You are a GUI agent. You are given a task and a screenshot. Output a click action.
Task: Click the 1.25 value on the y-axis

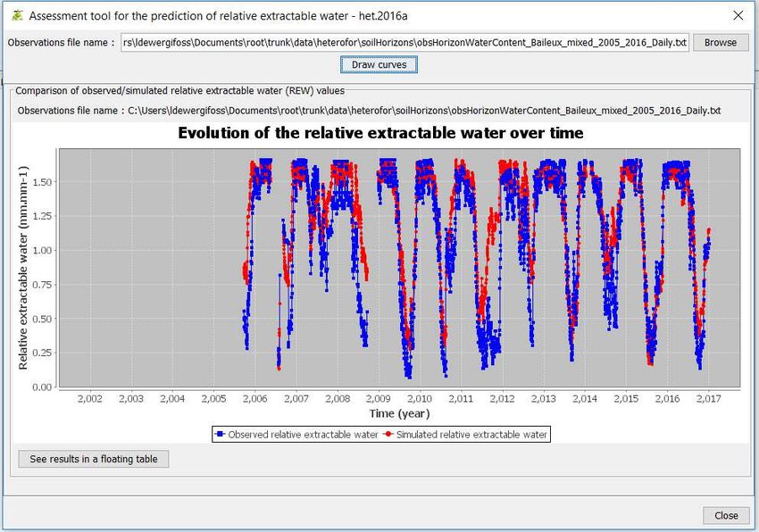pyautogui.click(x=42, y=216)
